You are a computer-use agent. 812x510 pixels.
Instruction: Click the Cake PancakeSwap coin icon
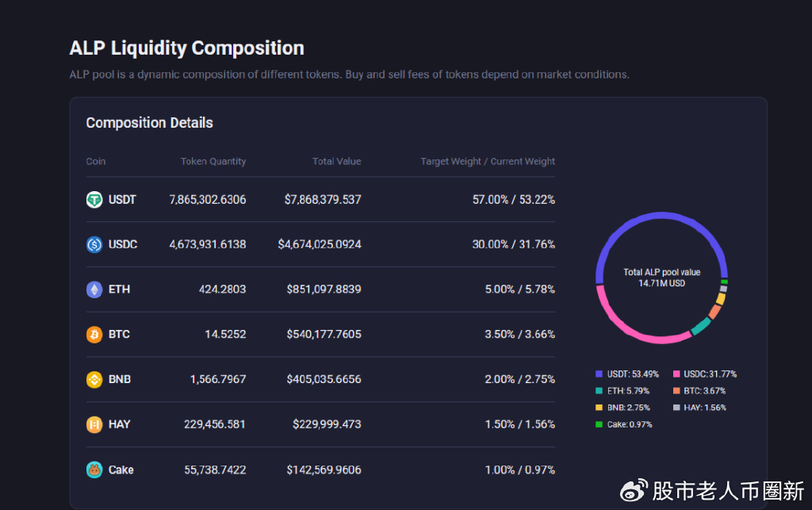point(94,470)
